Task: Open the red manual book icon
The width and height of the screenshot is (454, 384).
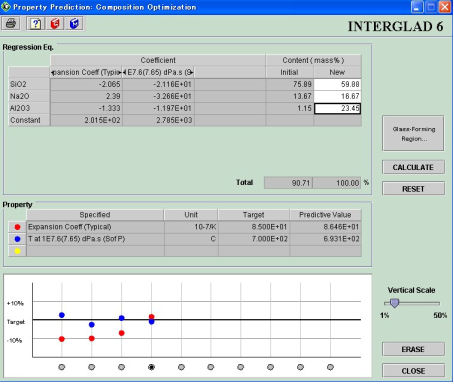Action: [55, 24]
